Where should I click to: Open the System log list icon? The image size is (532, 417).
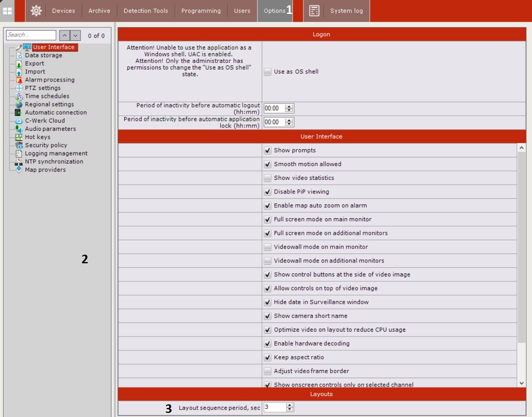[314, 11]
